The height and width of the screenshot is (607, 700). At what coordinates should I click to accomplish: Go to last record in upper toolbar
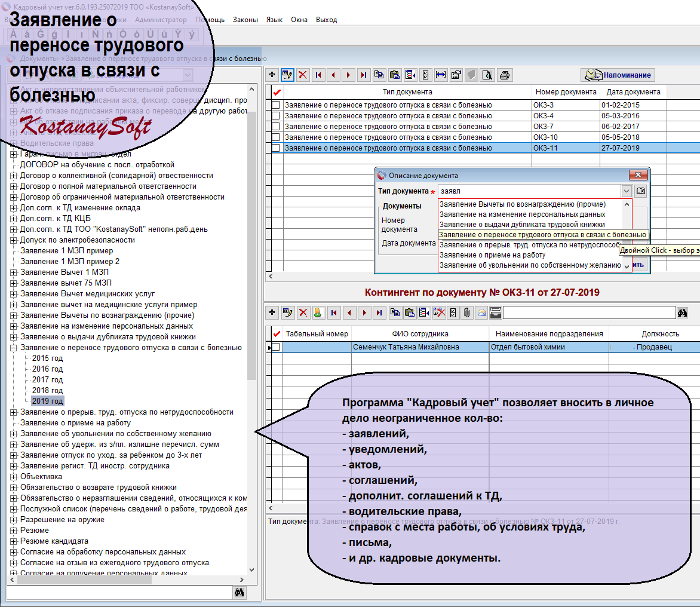click(363, 75)
